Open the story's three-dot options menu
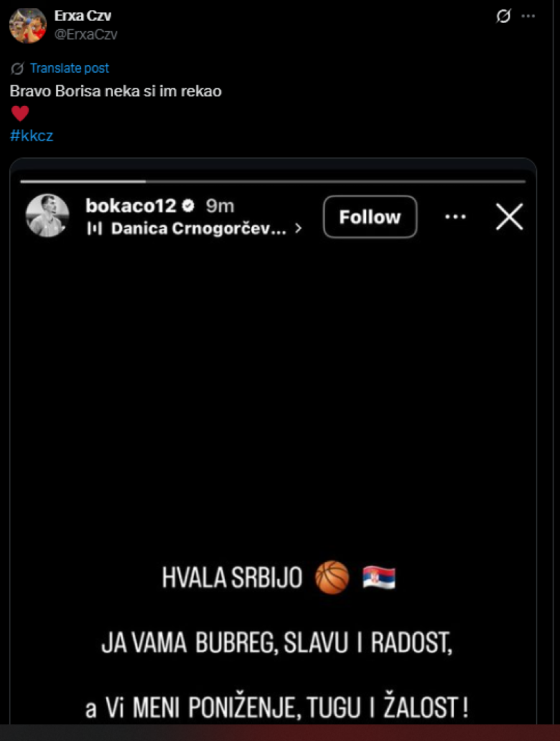 point(455,217)
